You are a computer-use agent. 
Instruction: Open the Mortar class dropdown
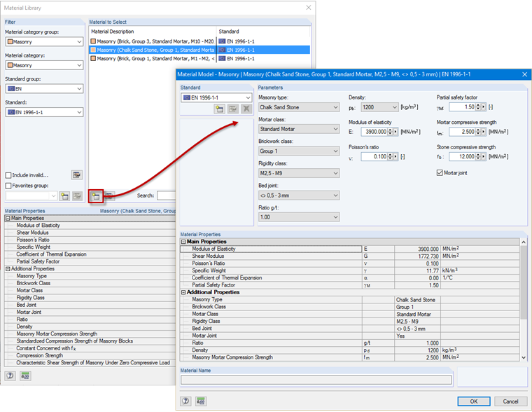coord(299,129)
